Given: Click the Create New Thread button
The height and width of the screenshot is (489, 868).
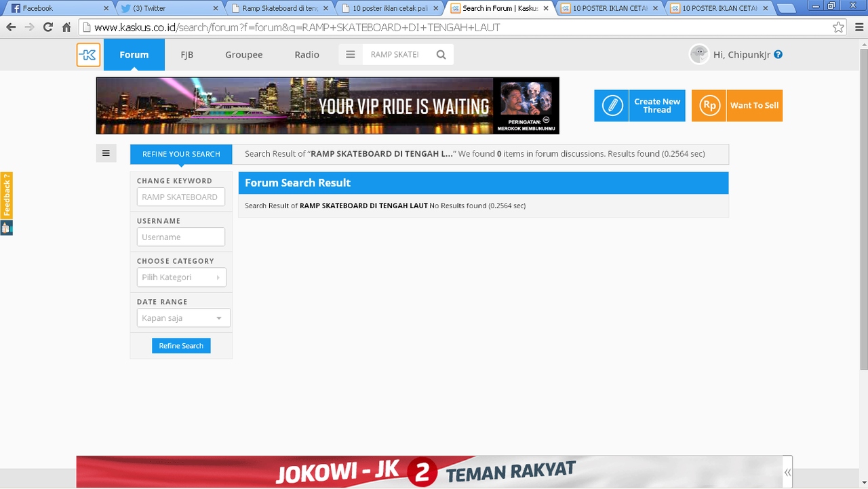Looking at the screenshot, I should pos(639,106).
